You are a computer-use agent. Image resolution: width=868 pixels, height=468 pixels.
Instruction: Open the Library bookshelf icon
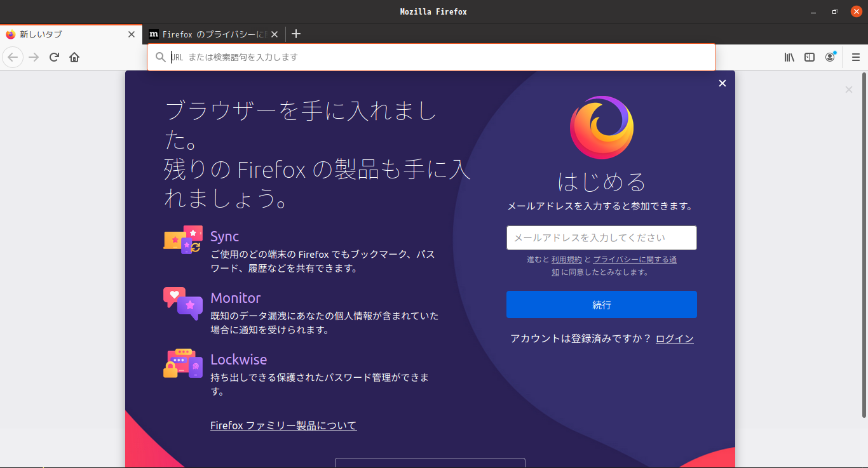coord(789,57)
